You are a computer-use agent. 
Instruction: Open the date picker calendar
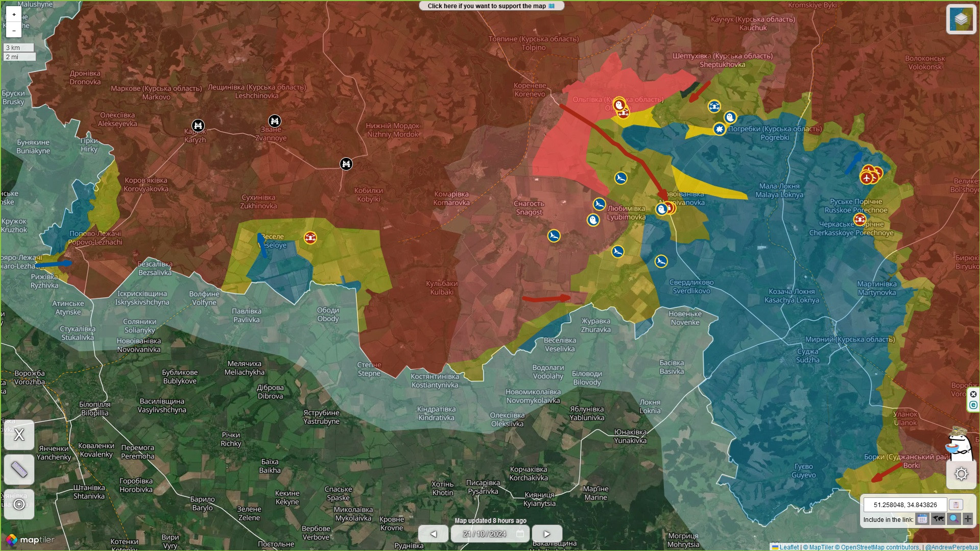(520, 534)
